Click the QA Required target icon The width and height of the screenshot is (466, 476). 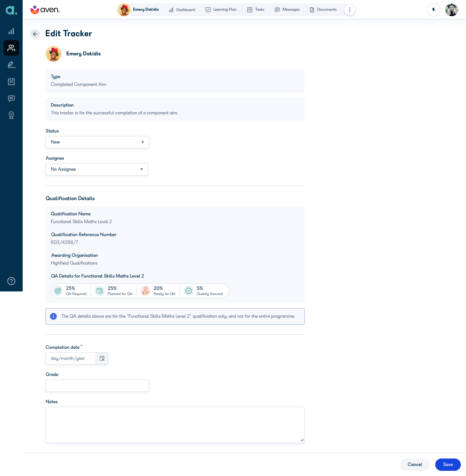(x=58, y=291)
